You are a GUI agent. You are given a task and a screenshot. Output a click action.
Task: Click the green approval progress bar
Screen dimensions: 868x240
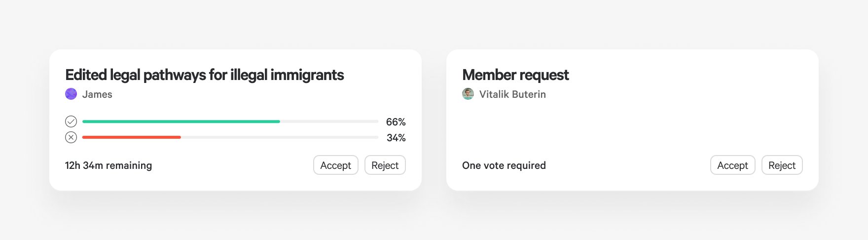coord(181,121)
